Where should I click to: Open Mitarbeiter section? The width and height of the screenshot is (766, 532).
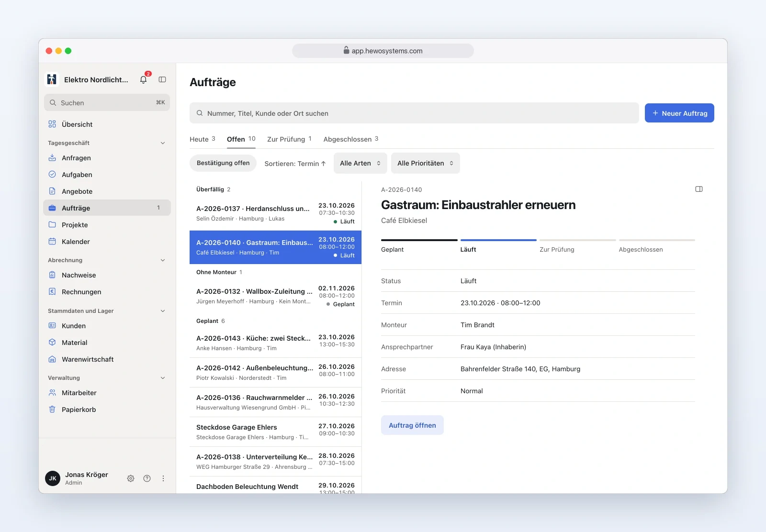coord(107,393)
